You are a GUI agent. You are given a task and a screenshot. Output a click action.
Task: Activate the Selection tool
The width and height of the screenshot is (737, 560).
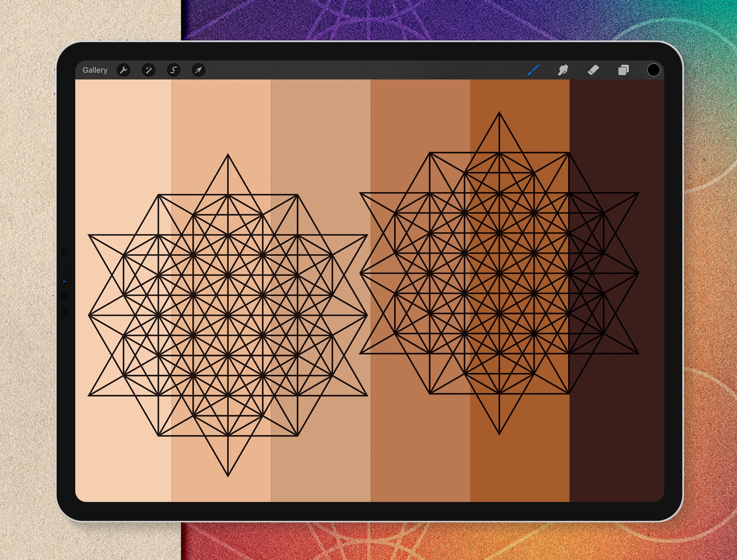point(174,70)
